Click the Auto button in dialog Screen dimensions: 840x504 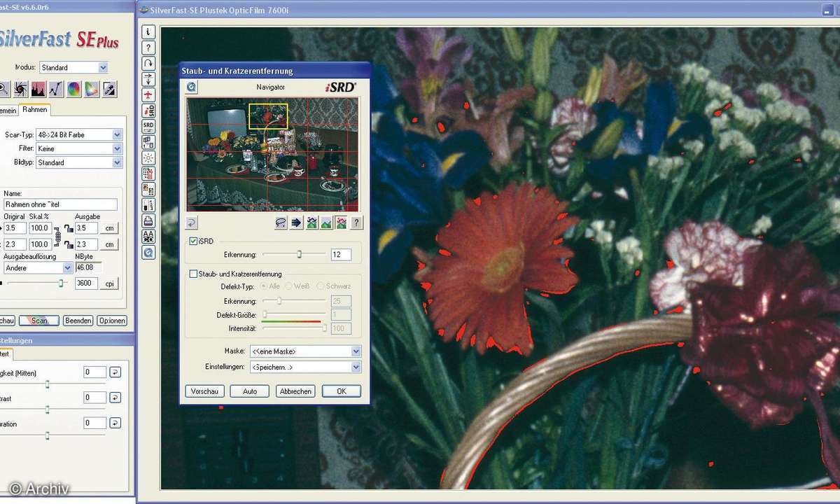(250, 391)
